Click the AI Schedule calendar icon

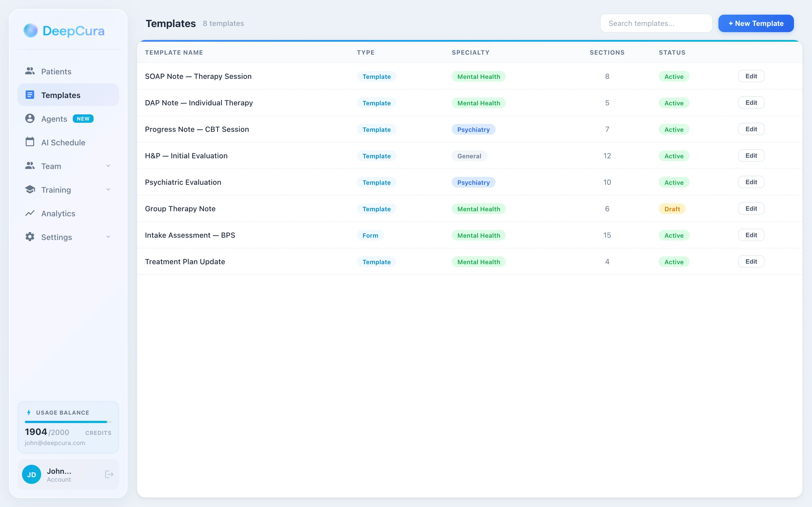(x=30, y=142)
